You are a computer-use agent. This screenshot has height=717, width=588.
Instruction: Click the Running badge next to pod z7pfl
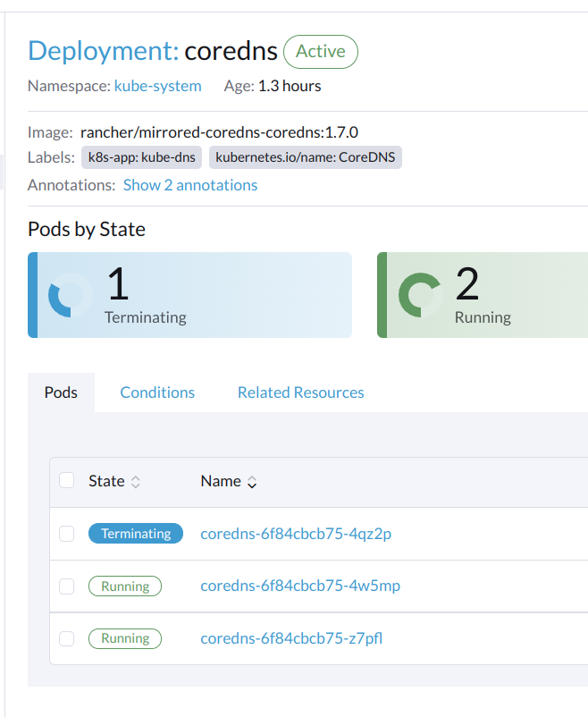124,638
